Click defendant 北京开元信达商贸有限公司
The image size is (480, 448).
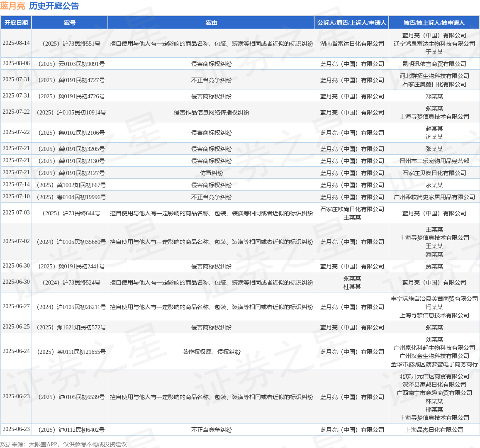pos(434,376)
